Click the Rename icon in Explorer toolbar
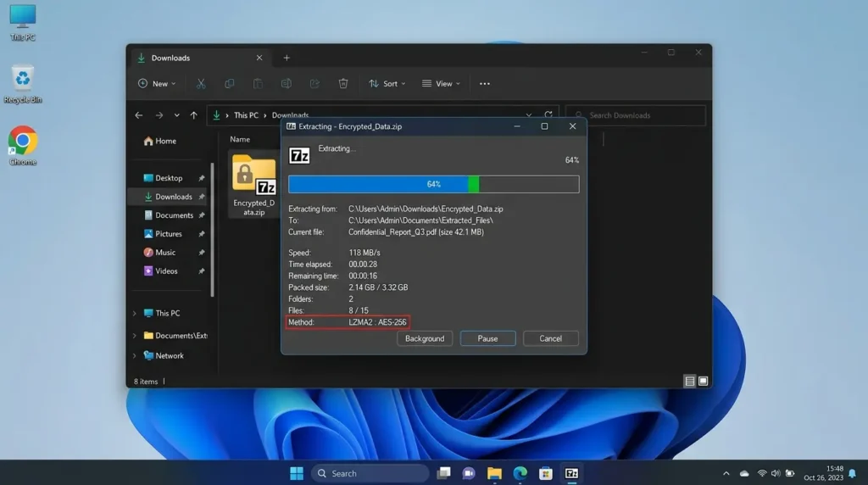868x485 pixels. pos(287,84)
